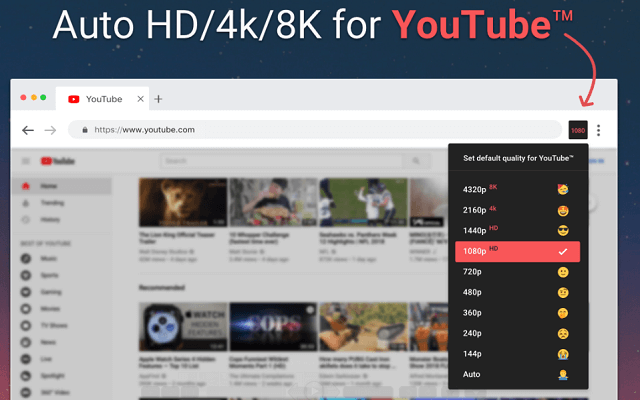Click the Recommended section heading

[x=162, y=288]
